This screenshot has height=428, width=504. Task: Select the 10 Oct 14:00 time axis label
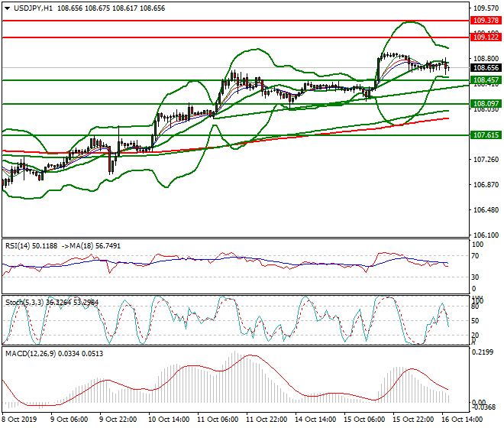pos(169,420)
